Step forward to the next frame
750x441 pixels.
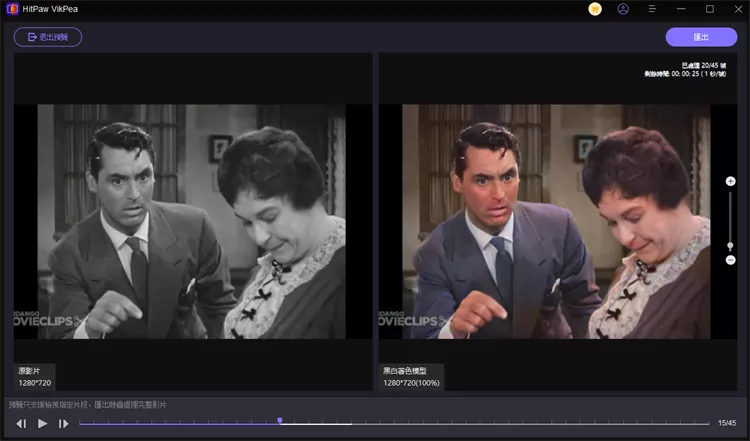(63, 424)
